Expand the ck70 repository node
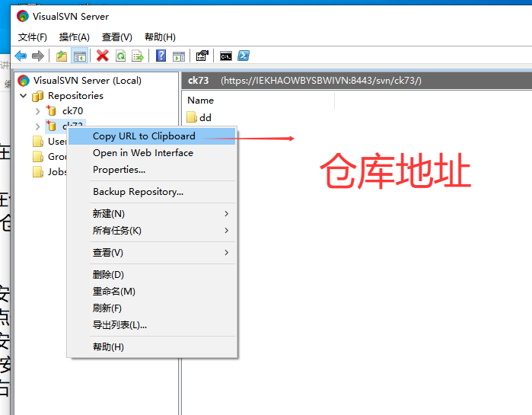This screenshot has width=532, height=415. click(37, 111)
